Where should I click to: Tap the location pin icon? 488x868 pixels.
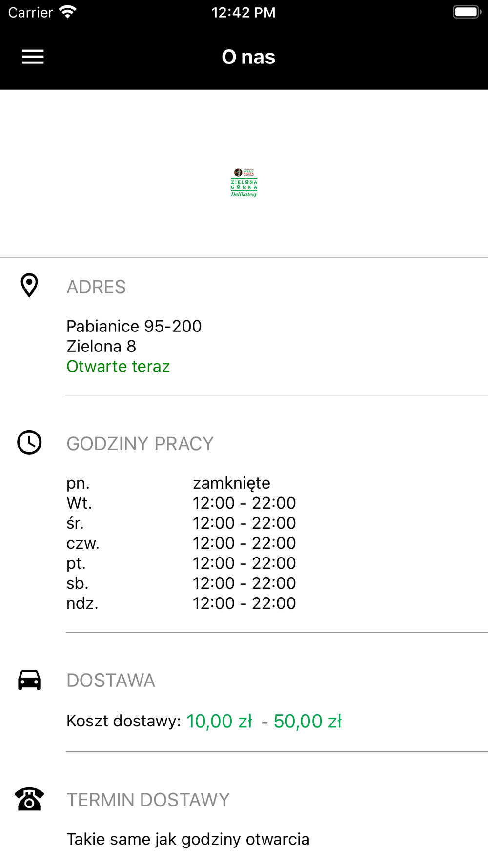click(29, 286)
